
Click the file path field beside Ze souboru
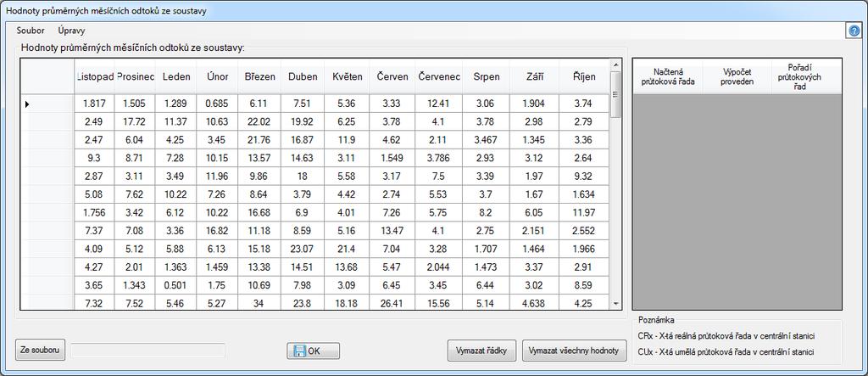click(147, 351)
